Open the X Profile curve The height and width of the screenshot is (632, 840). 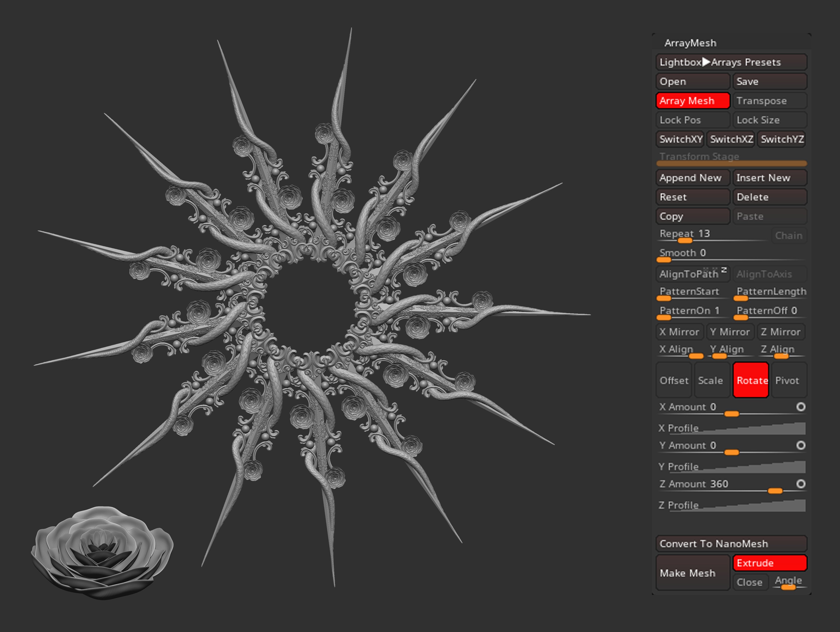point(732,428)
